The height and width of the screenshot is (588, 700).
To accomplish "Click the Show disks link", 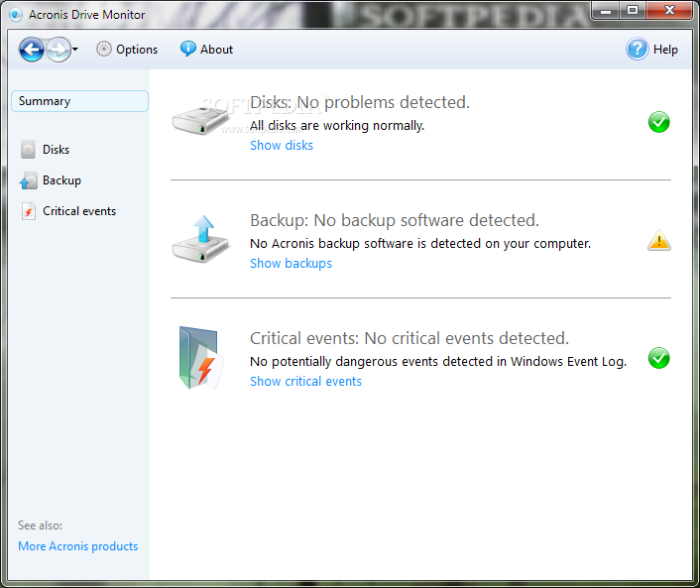I will [x=282, y=146].
